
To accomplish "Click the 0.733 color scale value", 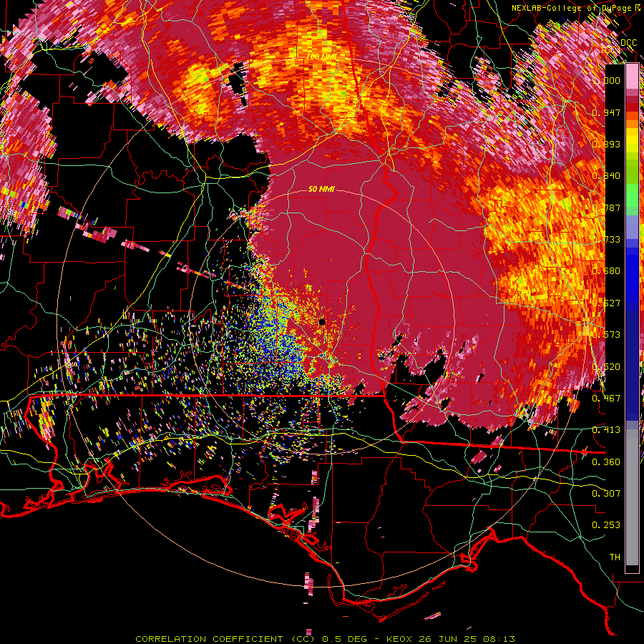I will point(606,240).
